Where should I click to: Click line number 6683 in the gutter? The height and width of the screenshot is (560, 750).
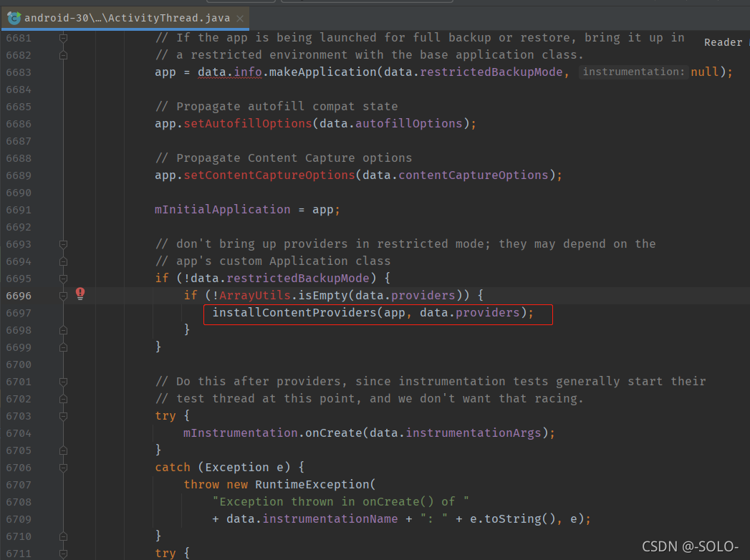(x=19, y=72)
